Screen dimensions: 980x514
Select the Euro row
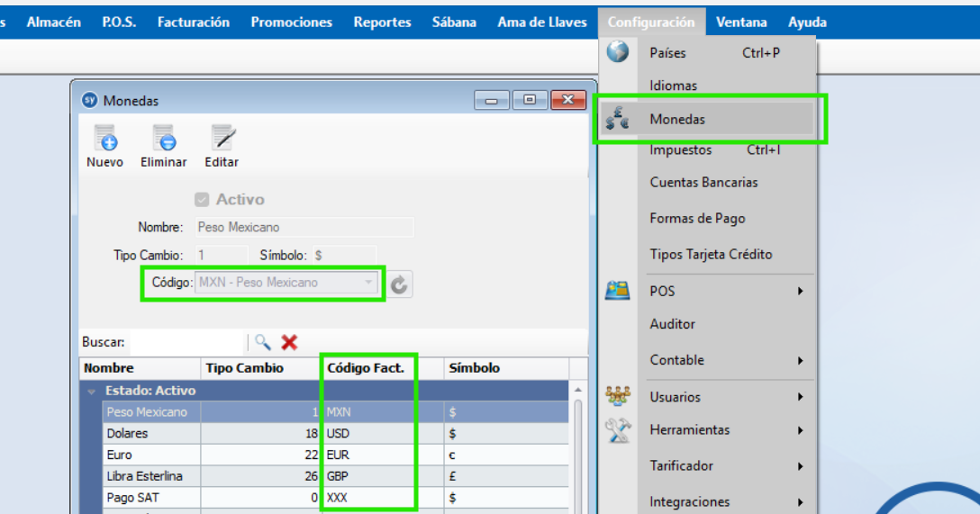pyautogui.click(x=336, y=455)
